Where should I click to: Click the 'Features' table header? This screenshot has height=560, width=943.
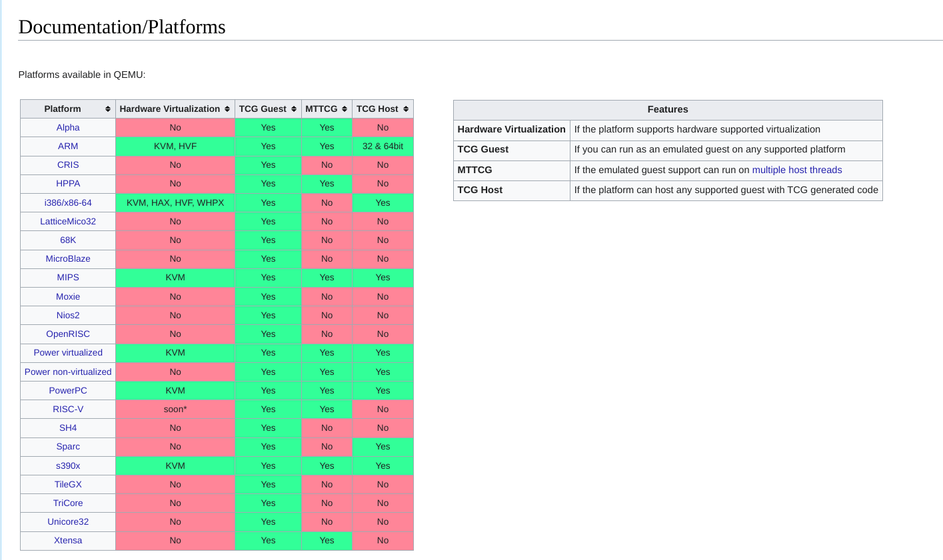click(668, 110)
